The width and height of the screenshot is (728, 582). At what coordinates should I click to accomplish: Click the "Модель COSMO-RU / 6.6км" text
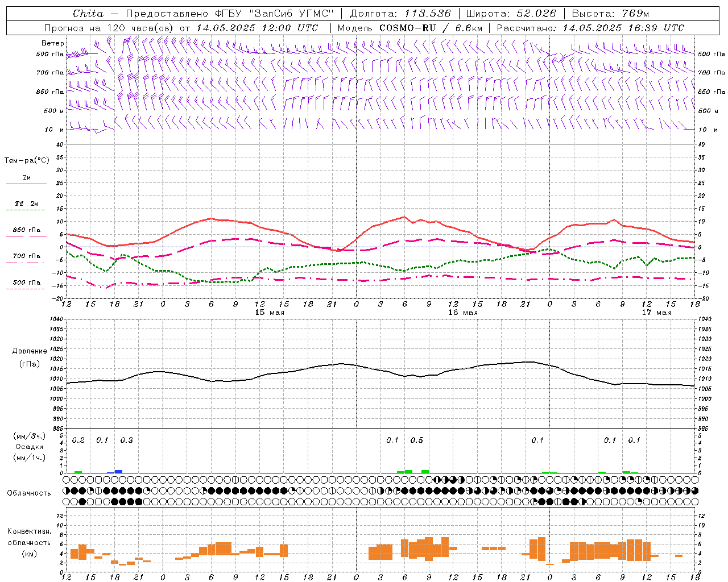[410, 28]
